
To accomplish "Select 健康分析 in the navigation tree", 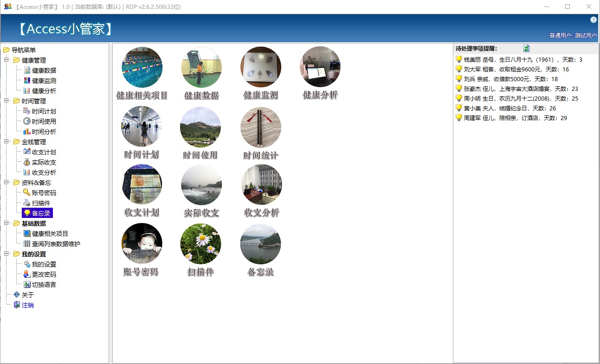I will pos(44,91).
